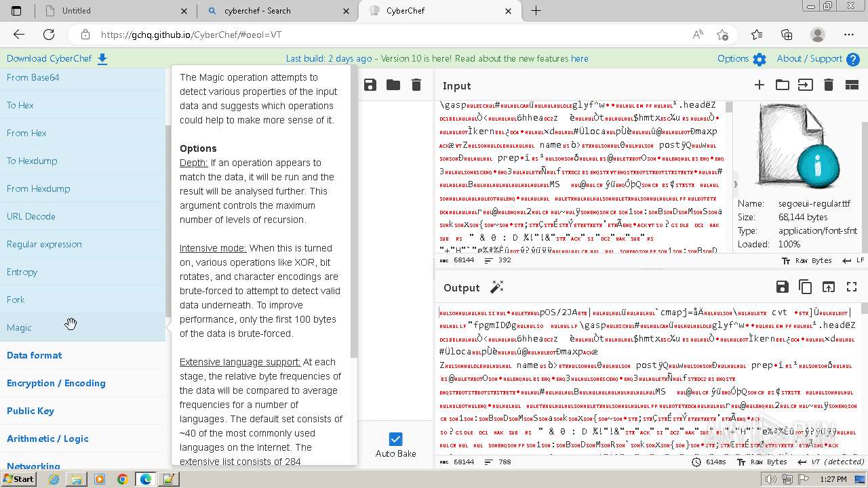Image resolution: width=868 pixels, height=488 pixels.
Task: Click the About / Support link
Action: tap(809, 59)
